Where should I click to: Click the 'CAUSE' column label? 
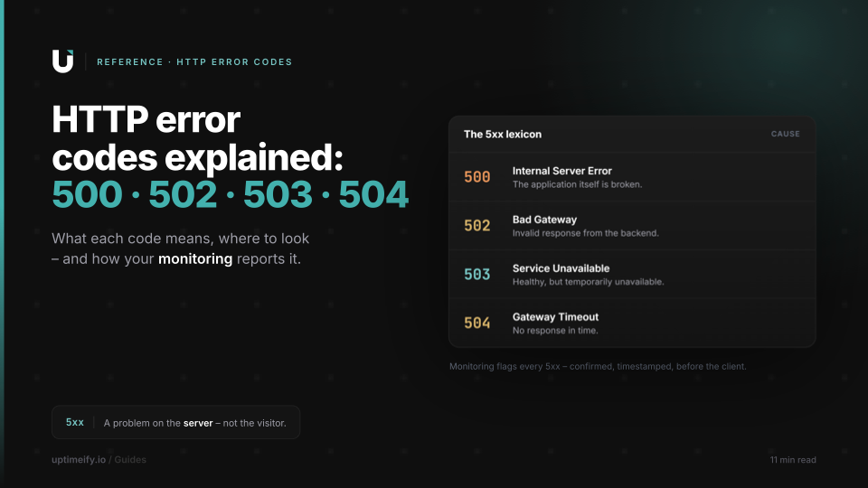coord(786,134)
